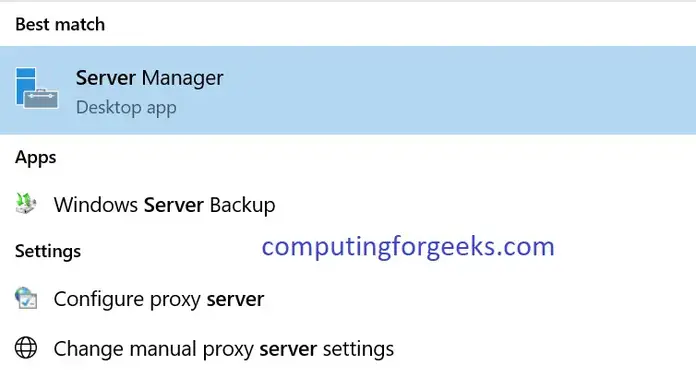Click the word 'settings' in the last result

(358, 349)
